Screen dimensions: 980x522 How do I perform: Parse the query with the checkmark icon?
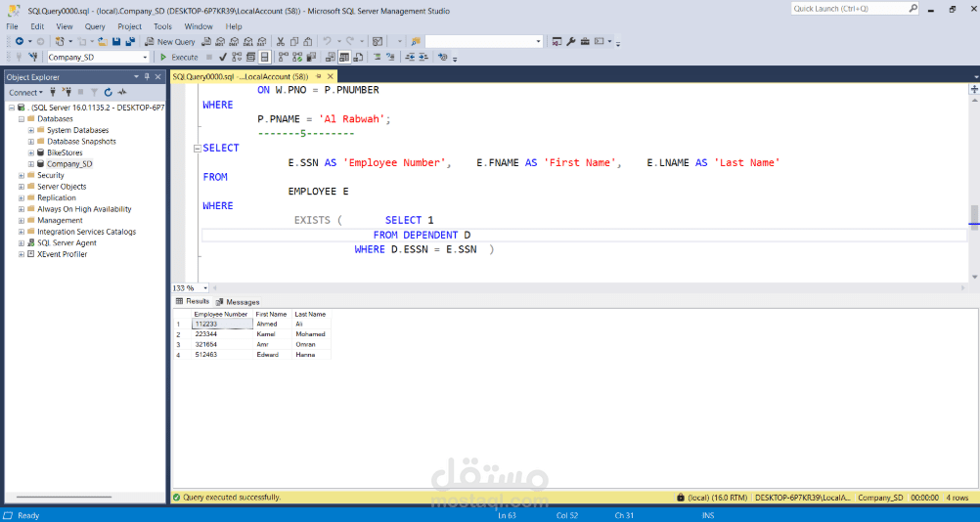(x=222, y=57)
